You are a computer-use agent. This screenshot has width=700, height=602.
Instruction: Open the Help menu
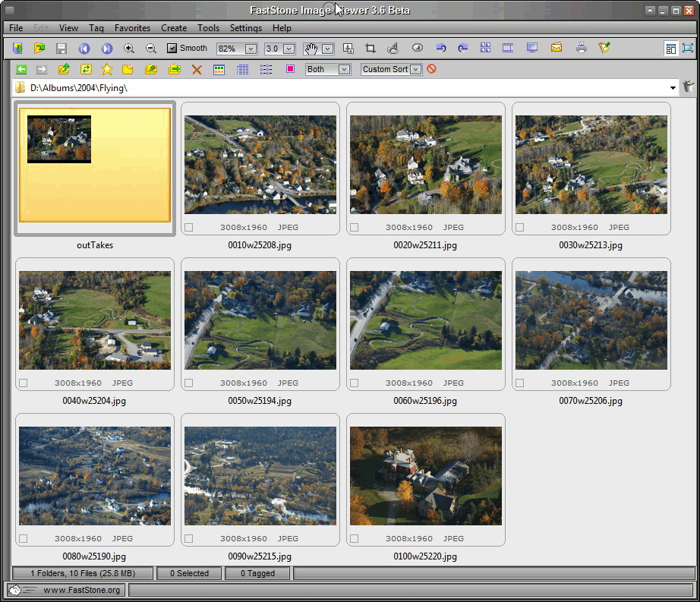point(282,28)
